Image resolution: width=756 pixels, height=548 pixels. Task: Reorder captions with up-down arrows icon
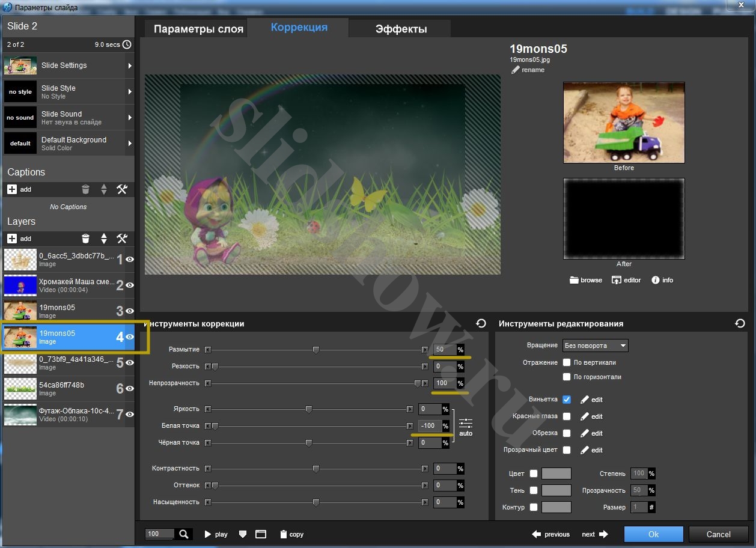tap(104, 189)
